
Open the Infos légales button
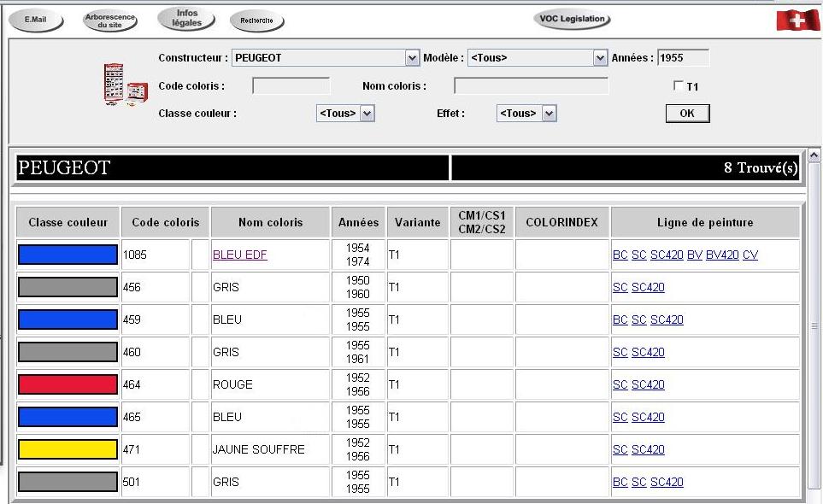point(186,18)
